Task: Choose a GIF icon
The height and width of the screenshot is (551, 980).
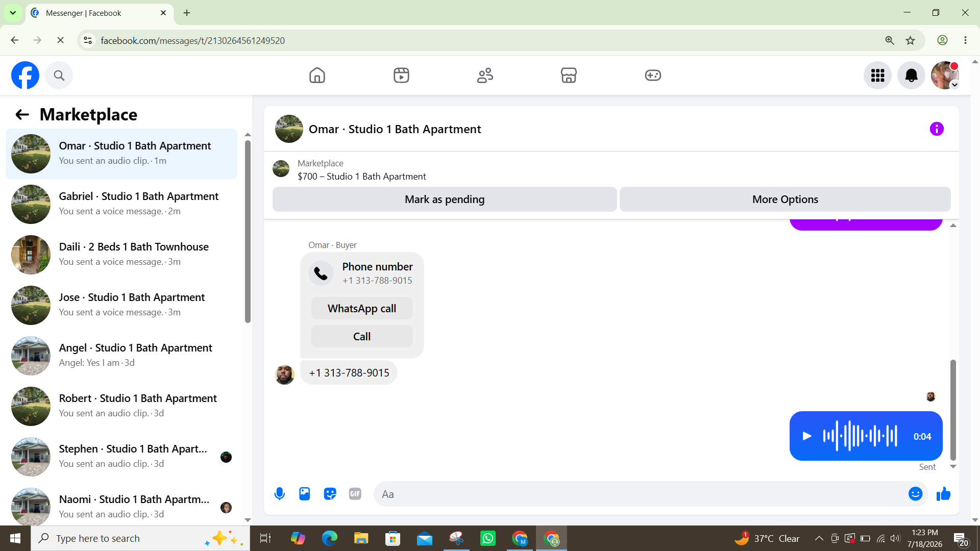Action: pyautogui.click(x=355, y=494)
